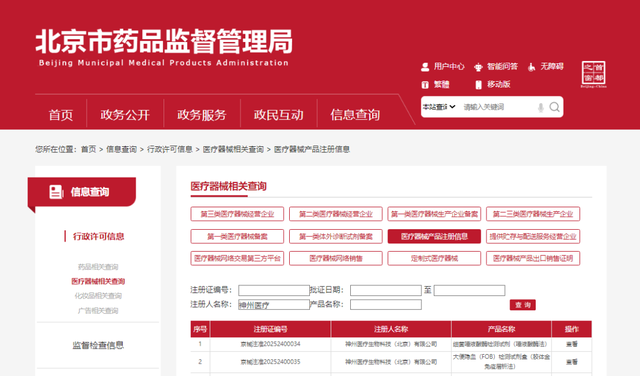Image resolution: width=640 pixels, height=376 pixels.
Task: Open 首页 in main navigation
Action: [61, 115]
